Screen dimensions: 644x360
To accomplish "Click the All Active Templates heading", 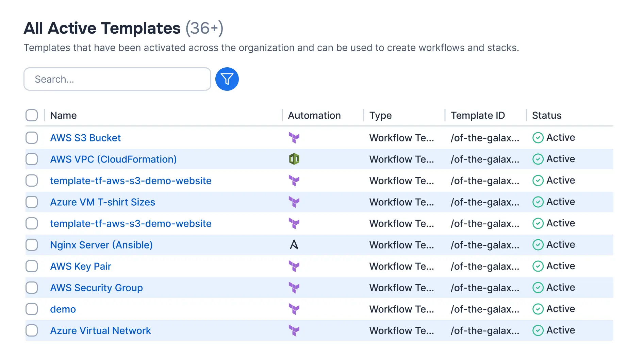I will pyautogui.click(x=102, y=28).
